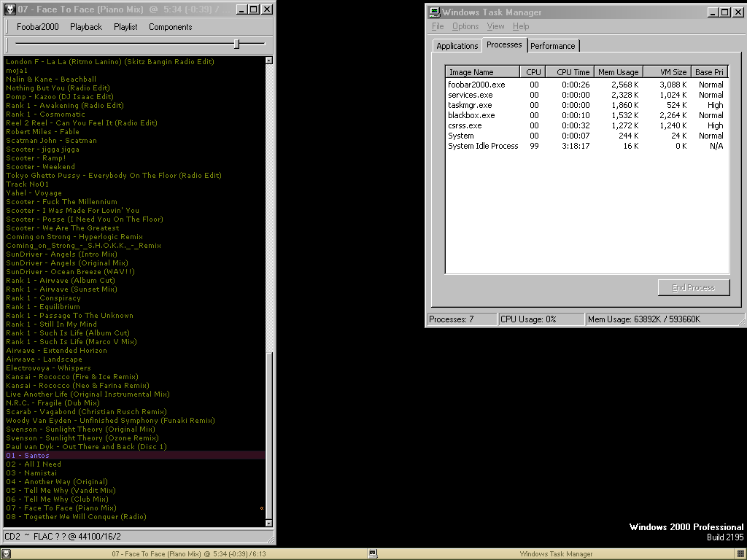747x560 pixels.
Task: Select 'Rank 1 - Airwave (Sunset Mix)'
Action: coord(135,289)
